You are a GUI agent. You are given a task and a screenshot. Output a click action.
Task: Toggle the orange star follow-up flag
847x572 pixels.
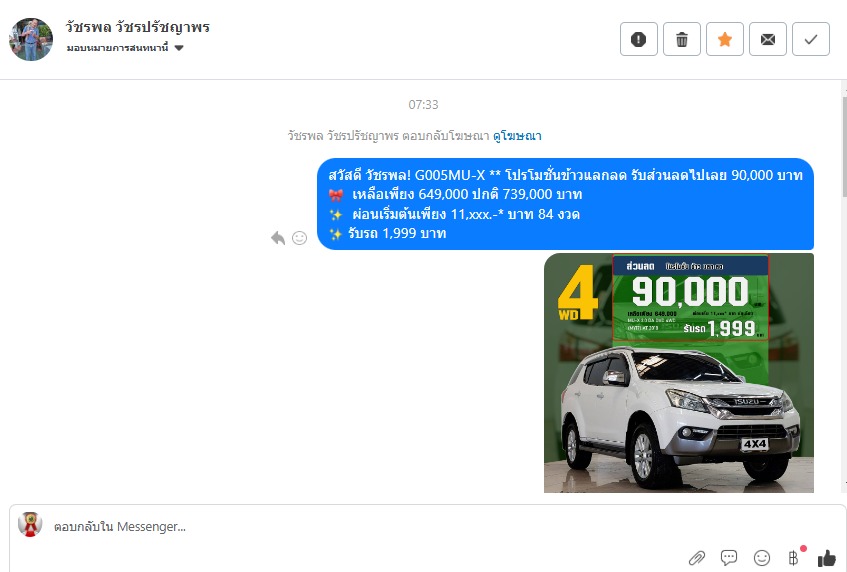point(725,39)
